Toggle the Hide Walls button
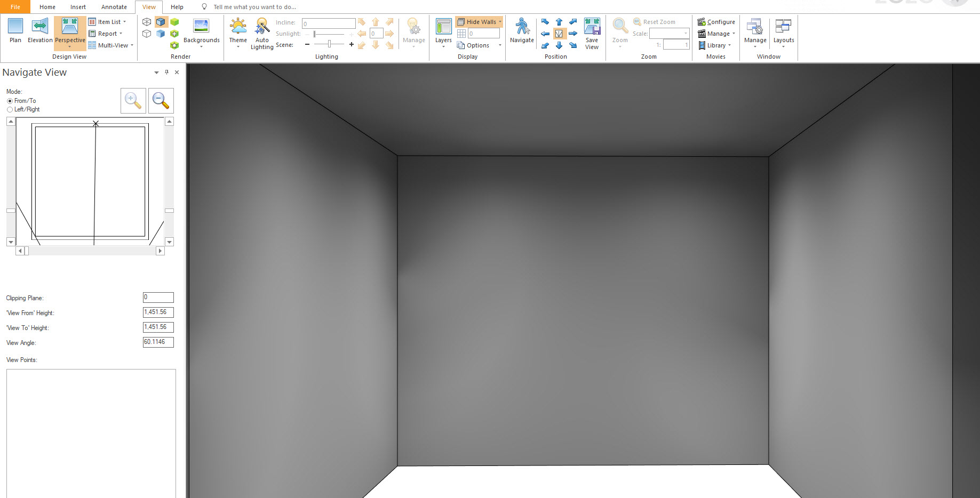The image size is (980, 498). [479, 22]
